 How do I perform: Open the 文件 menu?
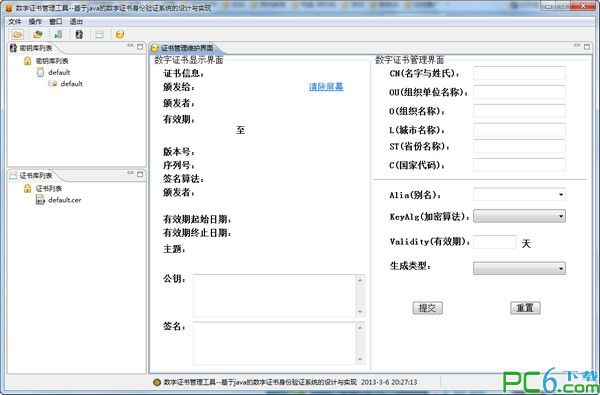coord(15,21)
